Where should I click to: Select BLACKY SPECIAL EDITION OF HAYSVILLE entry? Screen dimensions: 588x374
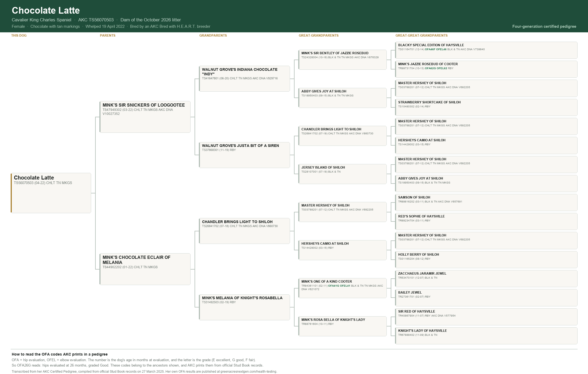[486, 50]
